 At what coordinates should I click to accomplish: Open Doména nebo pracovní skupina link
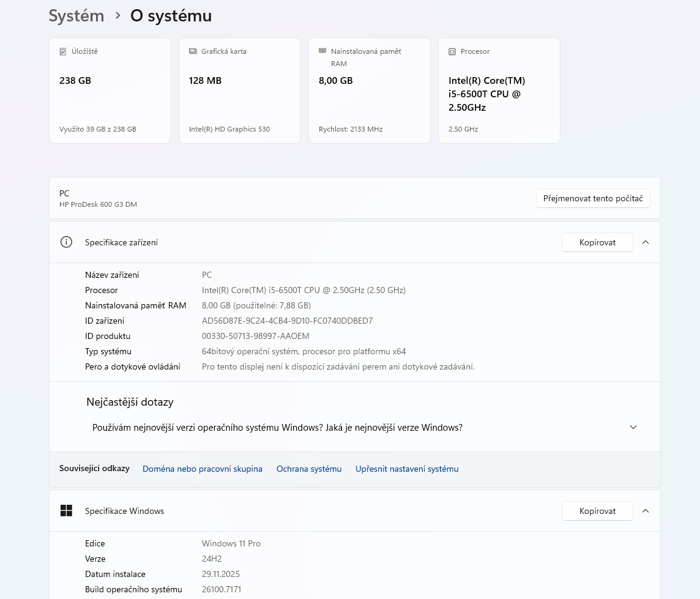(202, 469)
